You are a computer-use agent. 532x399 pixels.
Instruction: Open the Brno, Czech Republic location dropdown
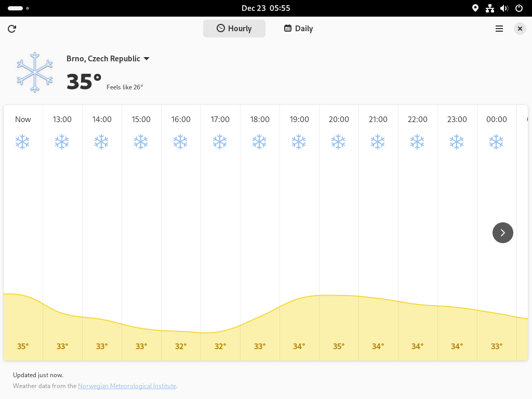[x=108, y=59]
